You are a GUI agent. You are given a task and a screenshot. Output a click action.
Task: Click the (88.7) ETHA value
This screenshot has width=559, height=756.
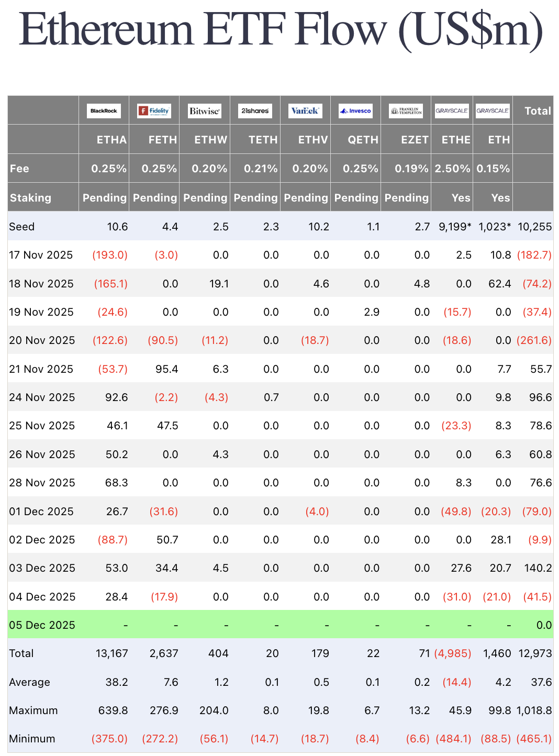click(x=113, y=540)
